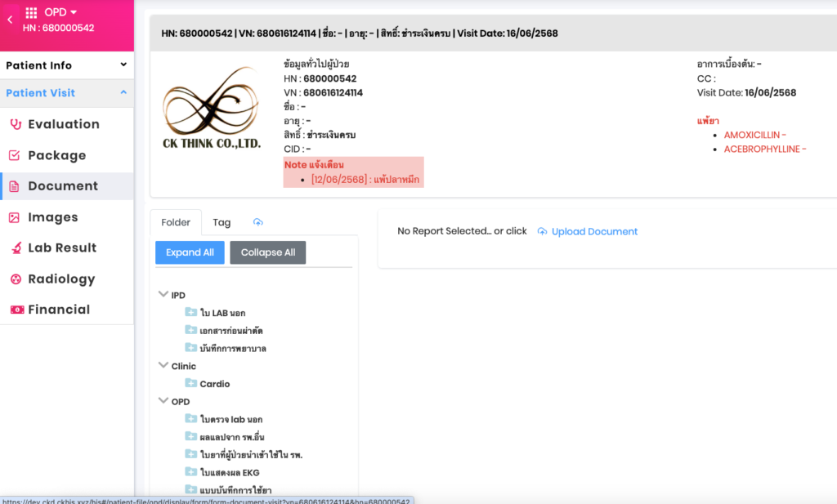Screen dimensions: 837x504
Task: Collapse the Patient Visit section
Action: coord(123,93)
